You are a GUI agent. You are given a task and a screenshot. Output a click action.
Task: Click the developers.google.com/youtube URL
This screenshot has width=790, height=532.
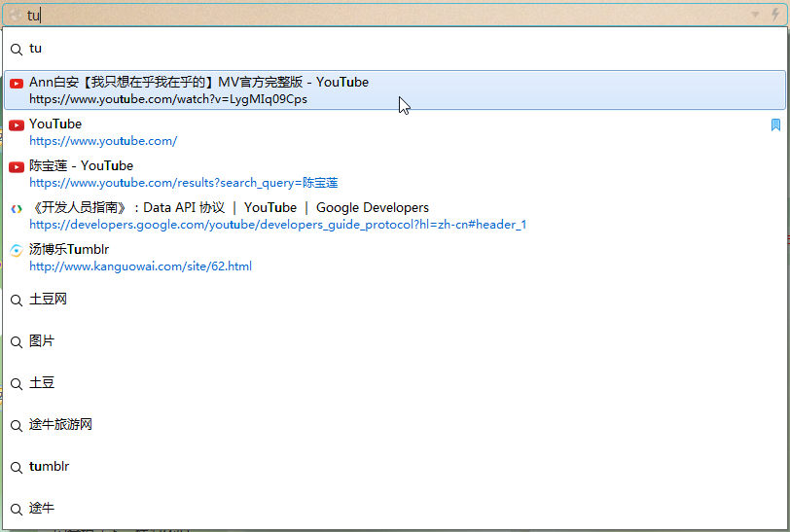(278, 225)
